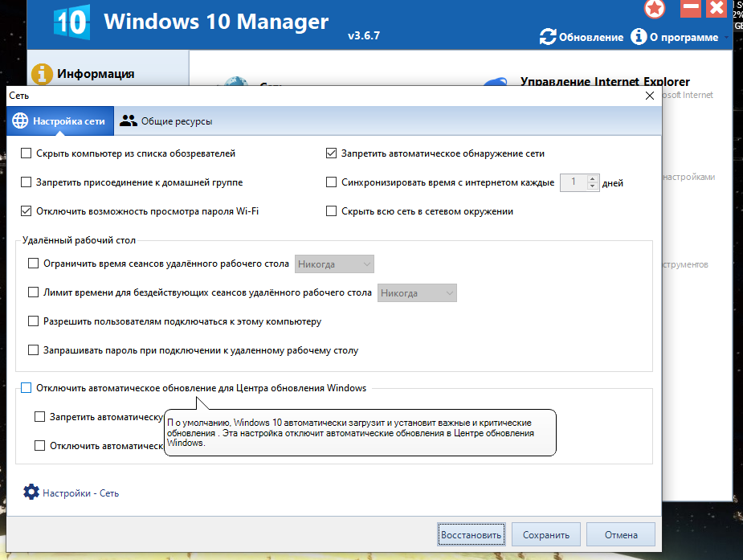Click the globe icon on Настройка сети tab
This screenshot has width=743, height=560.
(x=19, y=121)
